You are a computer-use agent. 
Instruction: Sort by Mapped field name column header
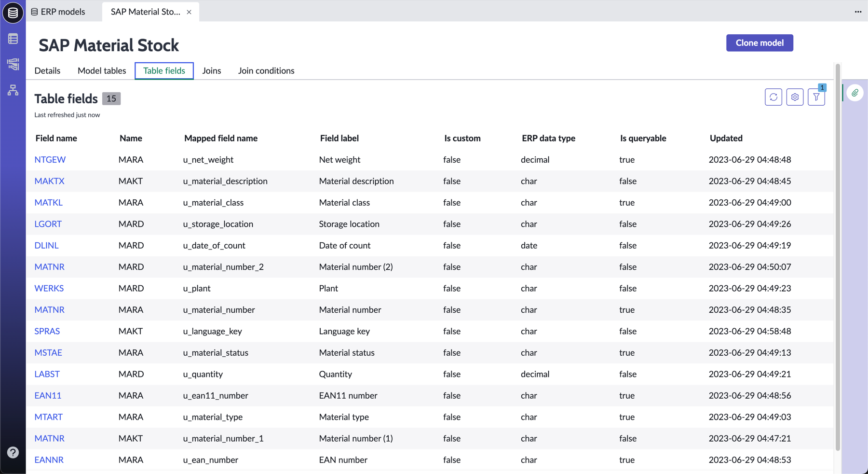221,138
